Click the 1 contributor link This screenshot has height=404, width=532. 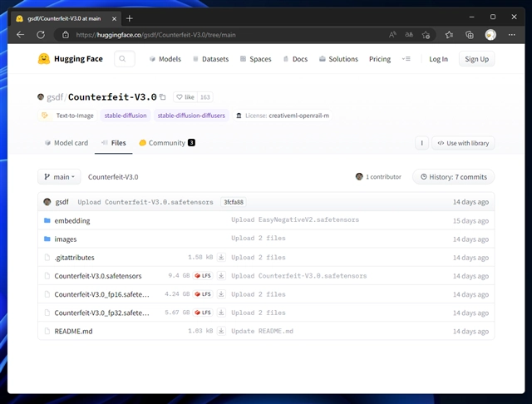[x=378, y=177]
